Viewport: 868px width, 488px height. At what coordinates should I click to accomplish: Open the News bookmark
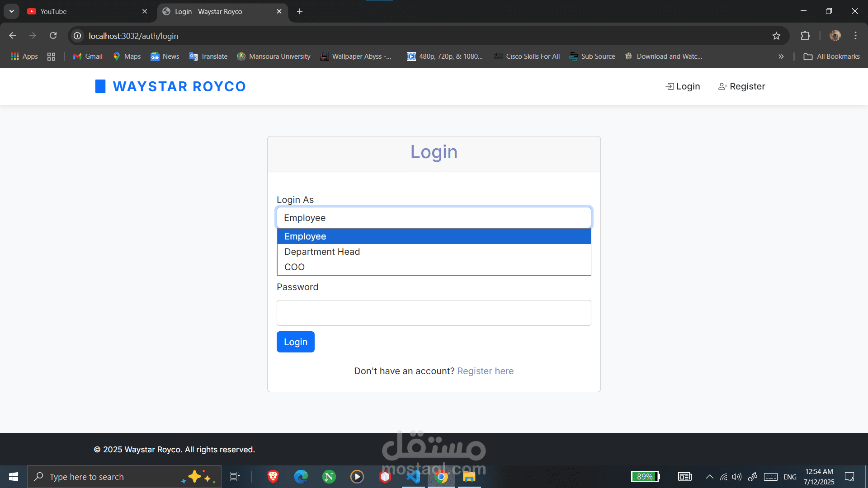(x=165, y=56)
